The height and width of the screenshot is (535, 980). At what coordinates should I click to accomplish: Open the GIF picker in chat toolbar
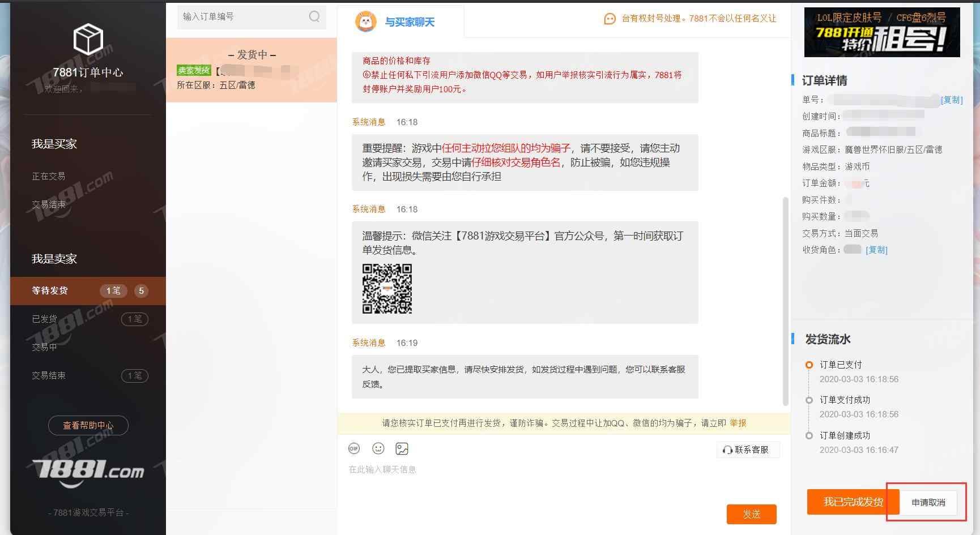click(x=354, y=448)
